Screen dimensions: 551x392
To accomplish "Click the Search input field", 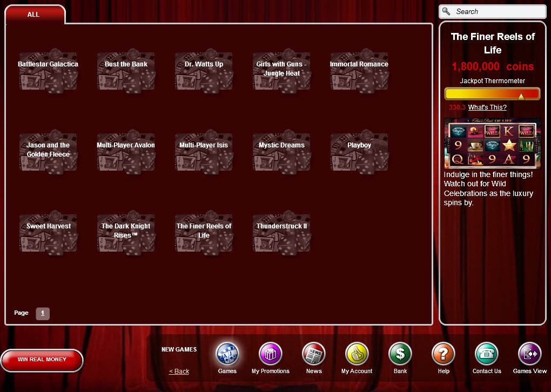I will [x=493, y=11].
